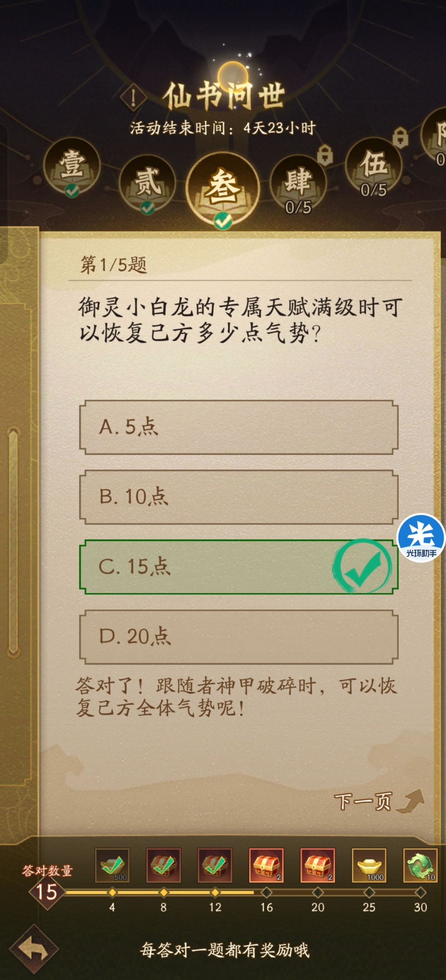Open the chest reward above milestone 20
Viewport: 446px width, 980px height.
[318, 865]
